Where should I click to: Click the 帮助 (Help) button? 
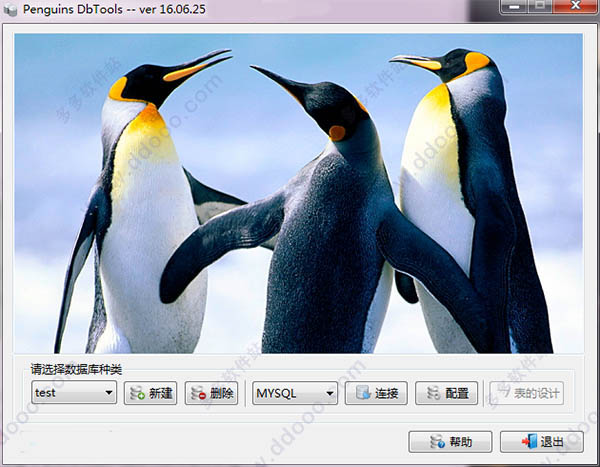click(x=450, y=442)
